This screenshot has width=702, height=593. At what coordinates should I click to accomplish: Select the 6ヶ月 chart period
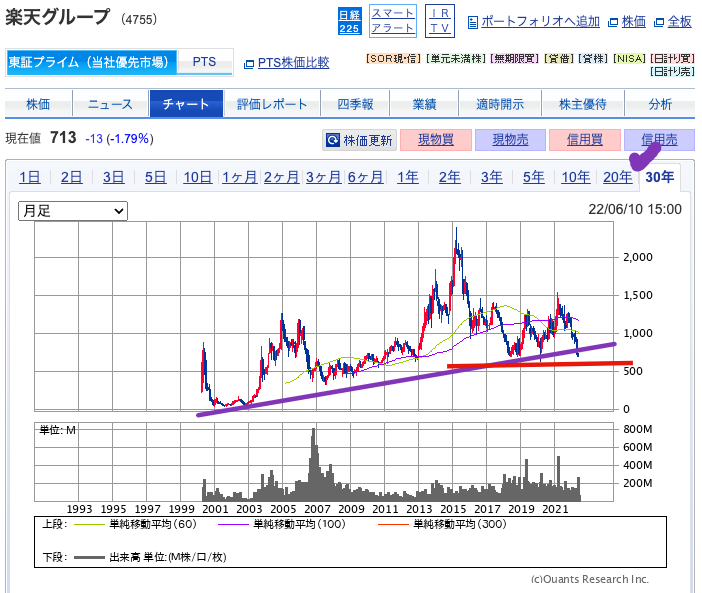365,177
